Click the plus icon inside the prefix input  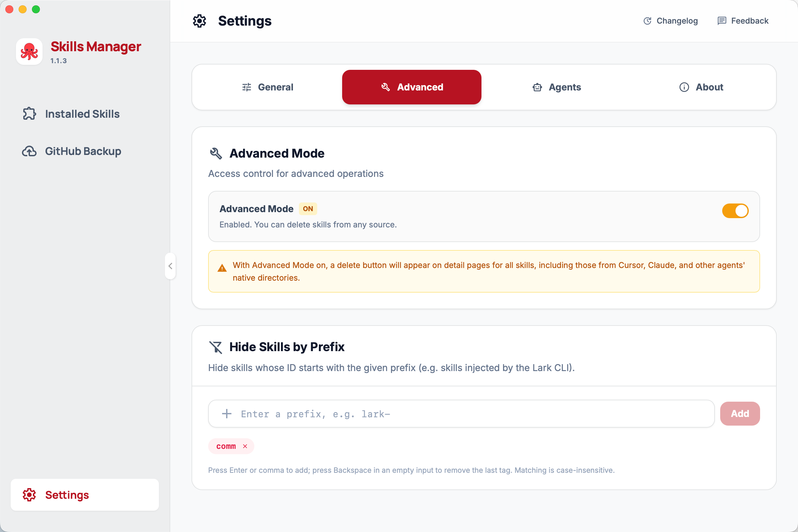[x=226, y=414]
